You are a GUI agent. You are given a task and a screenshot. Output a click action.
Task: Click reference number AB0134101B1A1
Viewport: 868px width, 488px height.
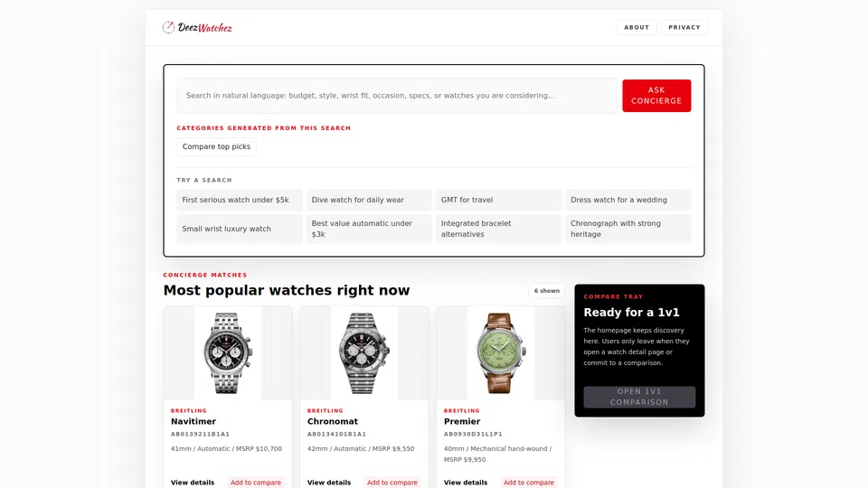tap(336, 435)
